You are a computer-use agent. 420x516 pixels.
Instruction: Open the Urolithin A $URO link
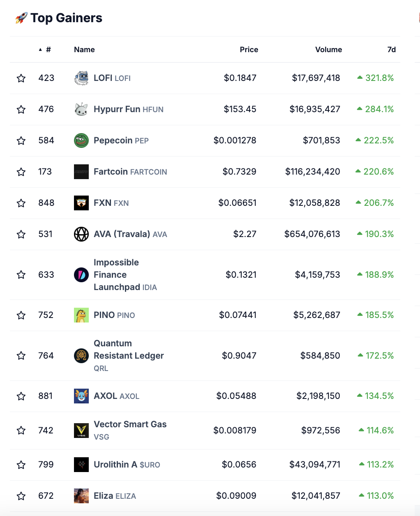pyautogui.click(x=127, y=465)
